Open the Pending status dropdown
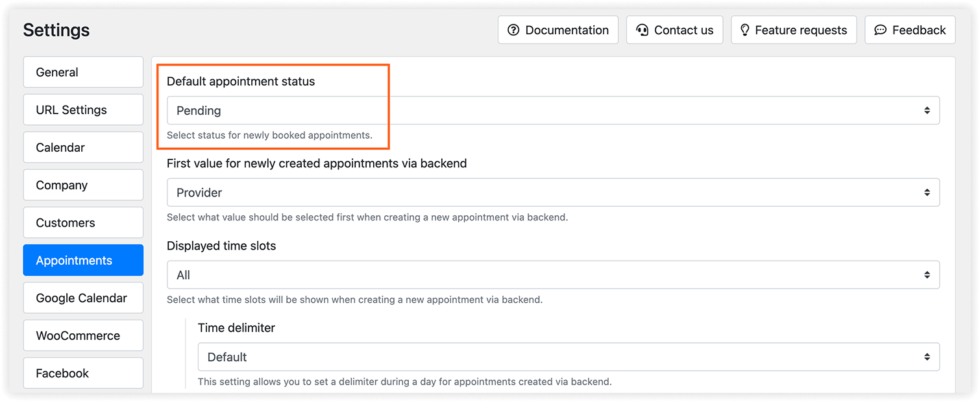This screenshot has height=402, width=980. coord(553,111)
